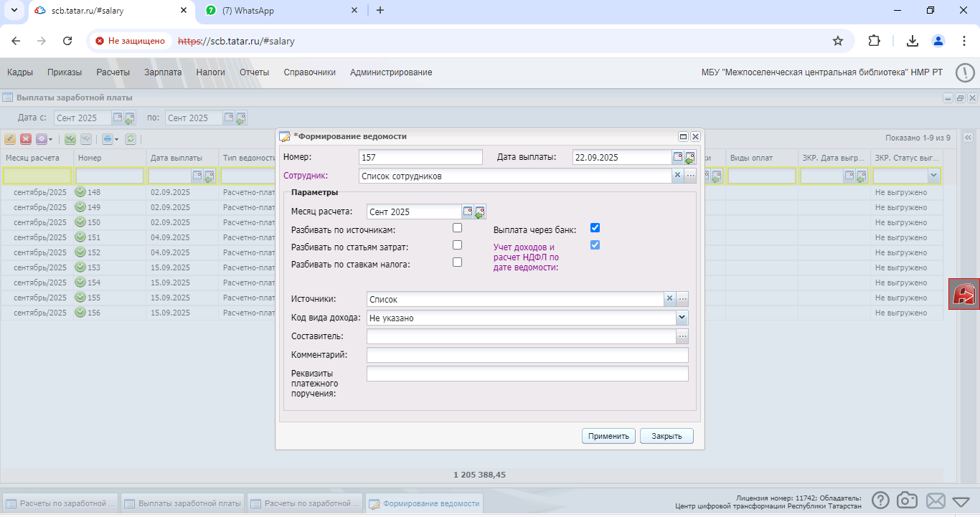The image size is (980, 517).
Task: Click the envelope messages icon at bottom
Action: click(x=936, y=501)
